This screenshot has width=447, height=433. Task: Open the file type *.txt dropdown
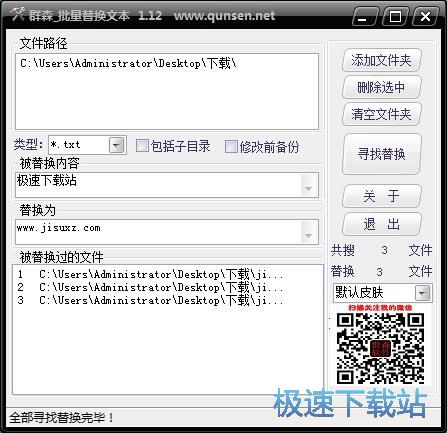point(117,145)
